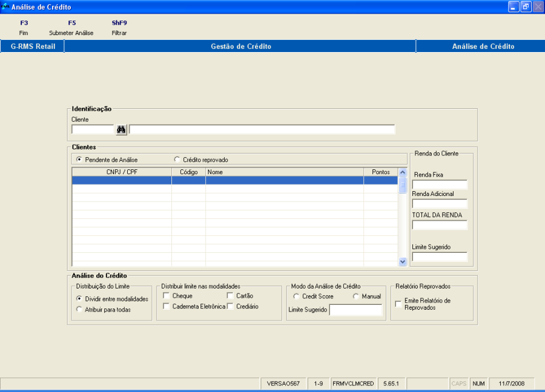Click Limite Sugerido field in Modo da Análise
Screen dimensions: 545x392
pyautogui.click(x=355, y=310)
